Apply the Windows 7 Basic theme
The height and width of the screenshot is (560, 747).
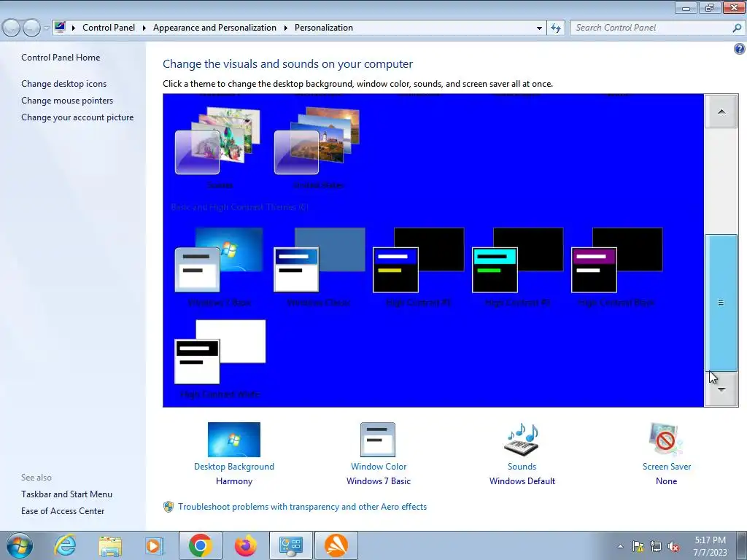tap(219, 260)
